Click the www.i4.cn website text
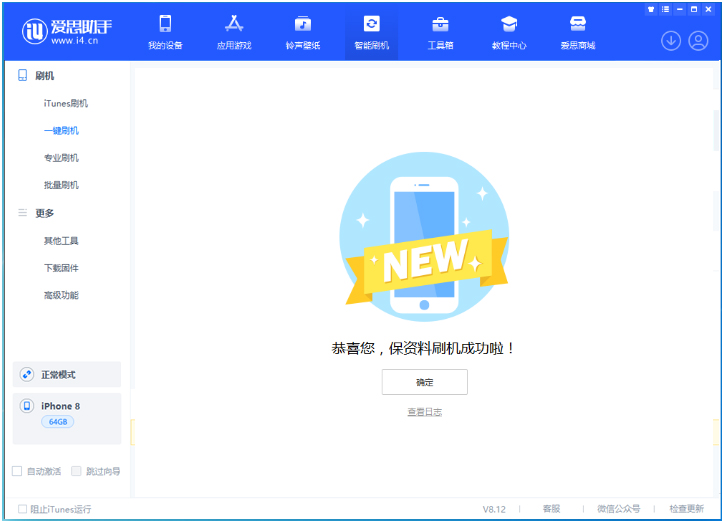The height and width of the screenshot is (523, 724). (74, 41)
